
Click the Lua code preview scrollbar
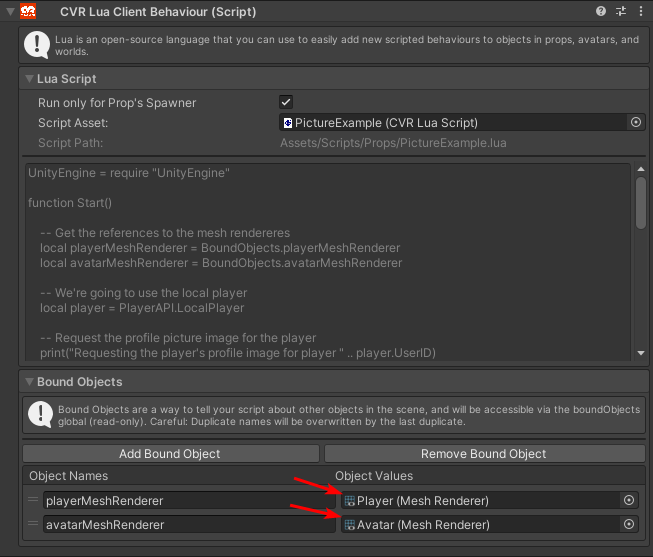tap(640, 203)
